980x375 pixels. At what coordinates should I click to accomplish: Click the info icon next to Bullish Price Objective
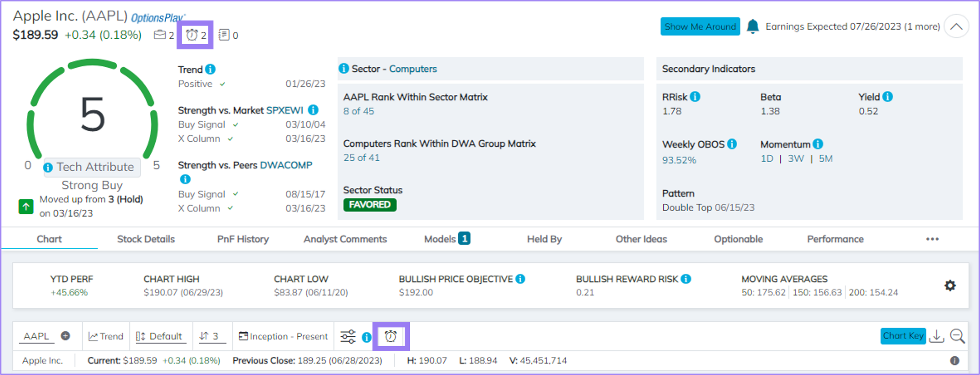point(520,279)
